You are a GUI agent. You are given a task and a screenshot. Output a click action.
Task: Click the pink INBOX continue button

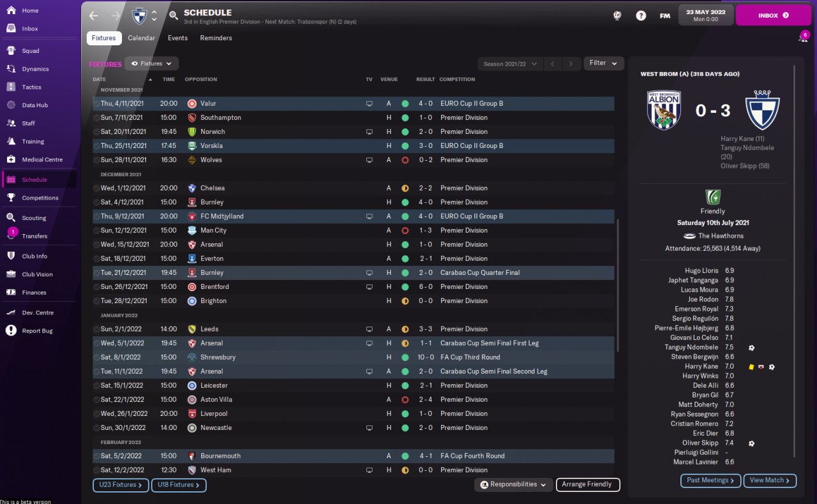774,15
